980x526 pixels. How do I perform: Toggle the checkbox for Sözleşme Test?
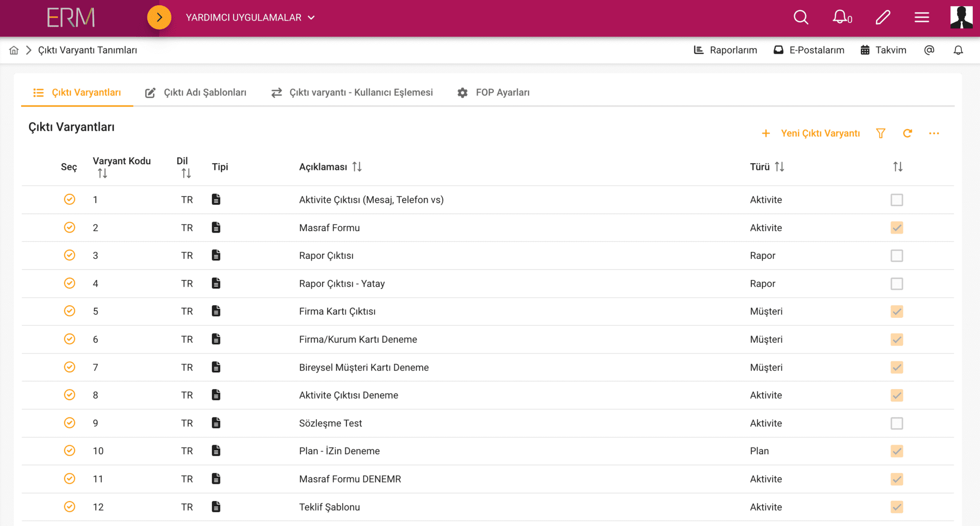(x=897, y=424)
